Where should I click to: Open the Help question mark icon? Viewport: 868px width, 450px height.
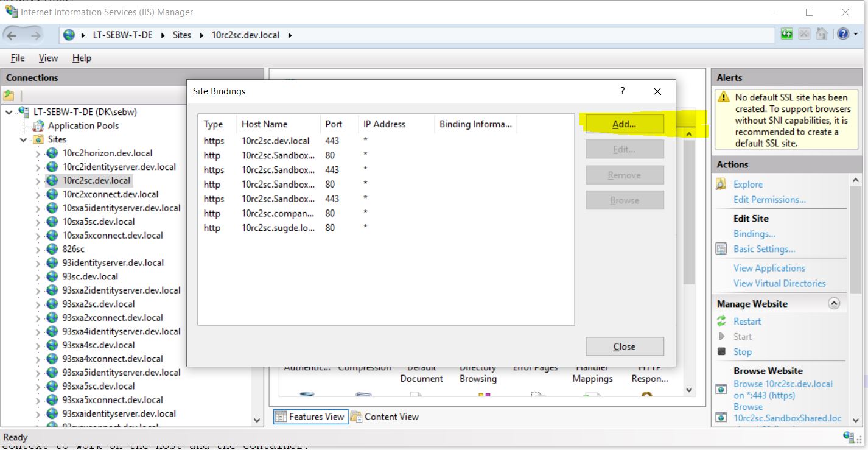[842, 34]
